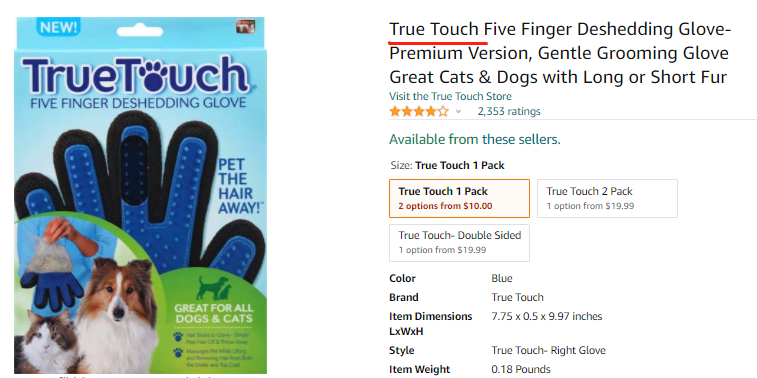757x378 pixels.
Task: Click the As Seen On TV logo
Action: pyautogui.click(x=245, y=27)
